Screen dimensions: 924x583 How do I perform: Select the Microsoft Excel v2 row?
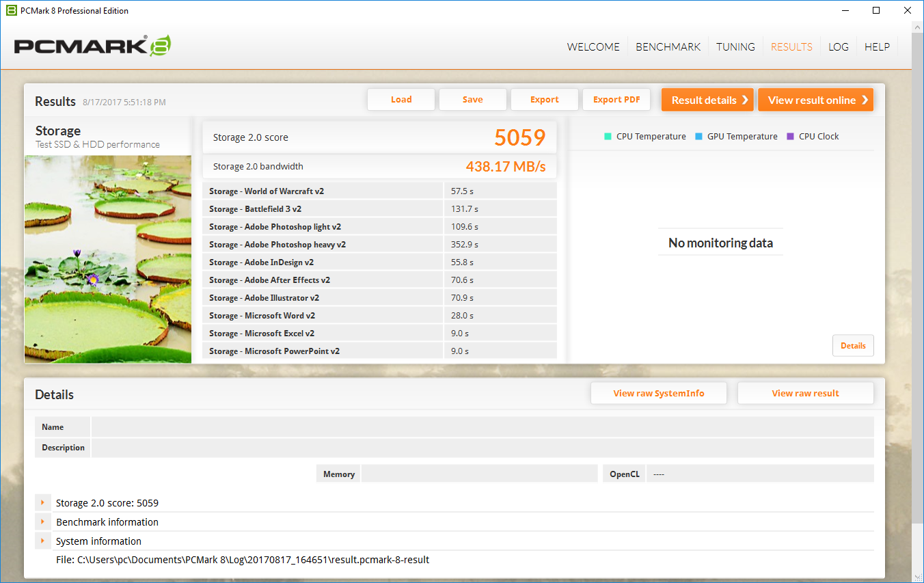point(379,333)
